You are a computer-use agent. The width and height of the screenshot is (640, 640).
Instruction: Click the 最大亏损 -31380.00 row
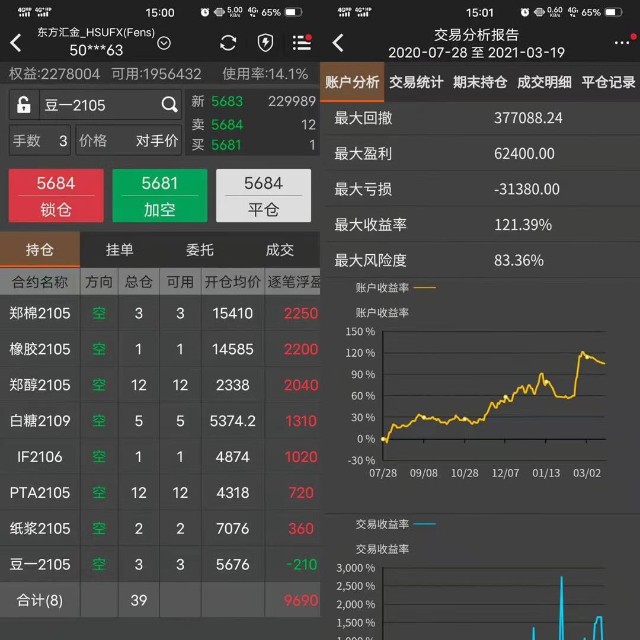point(480,189)
